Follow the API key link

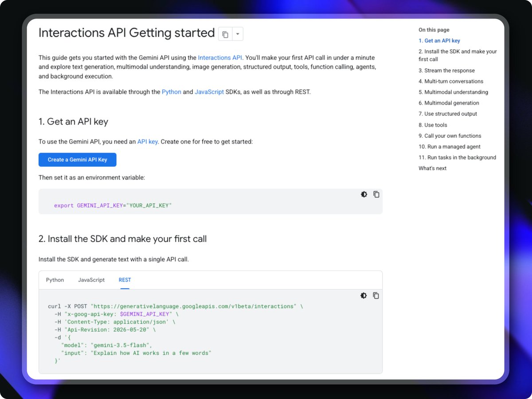click(x=147, y=142)
